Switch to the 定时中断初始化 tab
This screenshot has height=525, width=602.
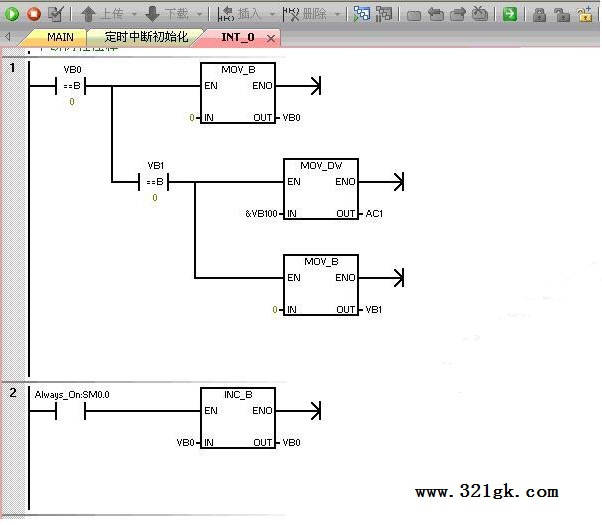(x=146, y=37)
